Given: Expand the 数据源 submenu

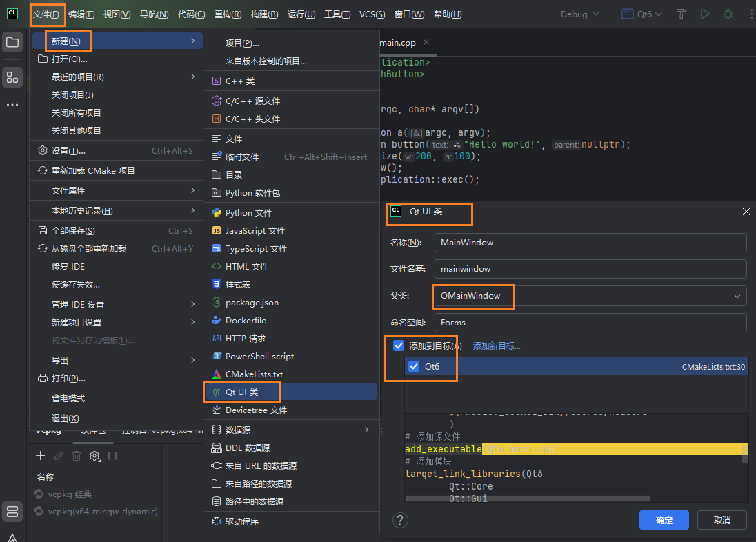Looking at the screenshot, I should 292,430.
